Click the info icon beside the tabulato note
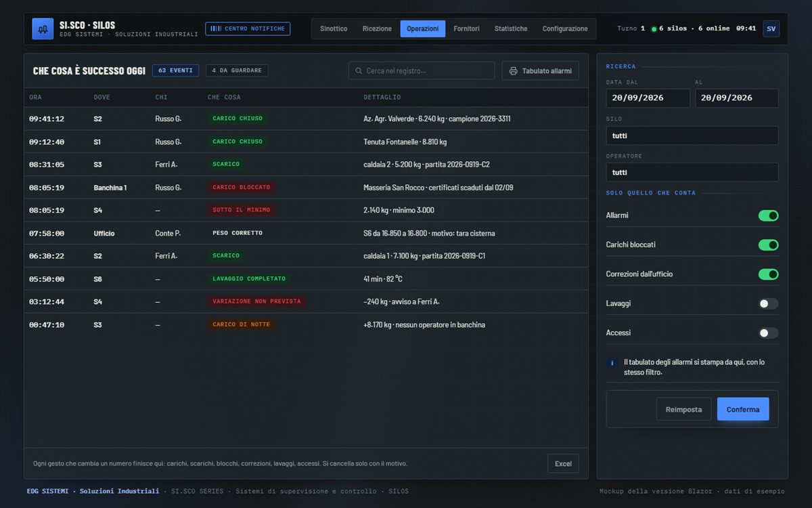 (612, 363)
